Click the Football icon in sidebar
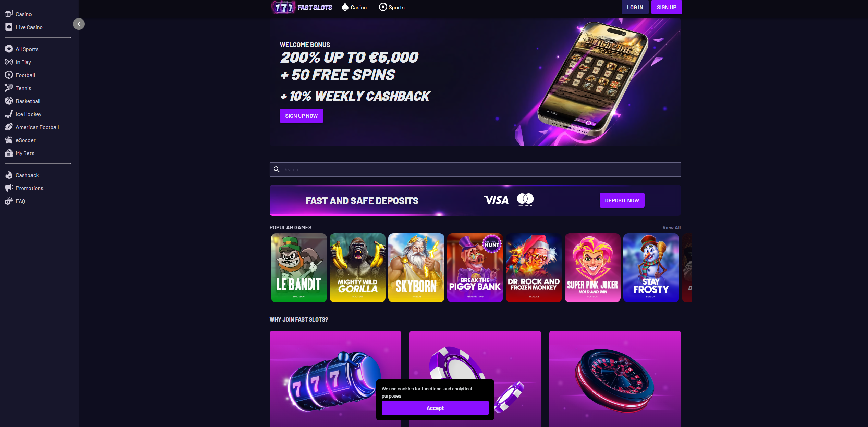 [9, 75]
